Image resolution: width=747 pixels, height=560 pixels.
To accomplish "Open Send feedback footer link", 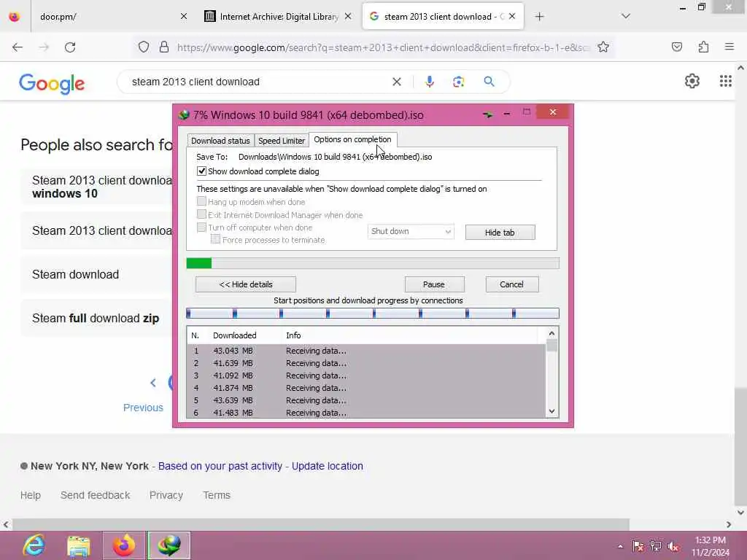I will (x=96, y=495).
